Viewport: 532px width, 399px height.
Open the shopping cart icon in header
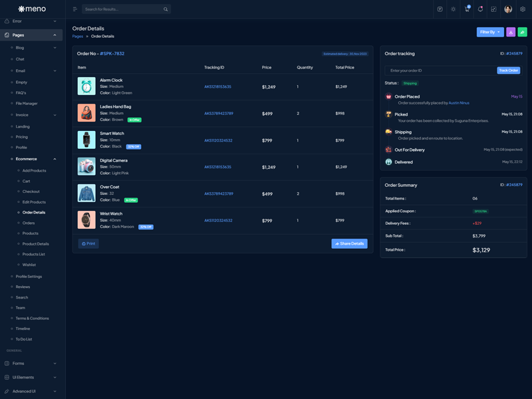click(x=467, y=9)
